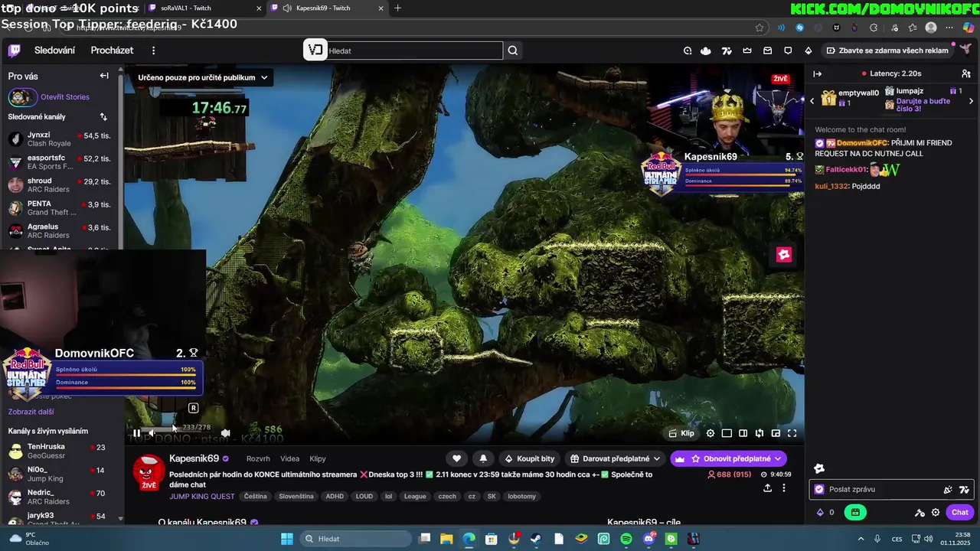Open the Nedric_ channel in the sidebar

point(60,497)
